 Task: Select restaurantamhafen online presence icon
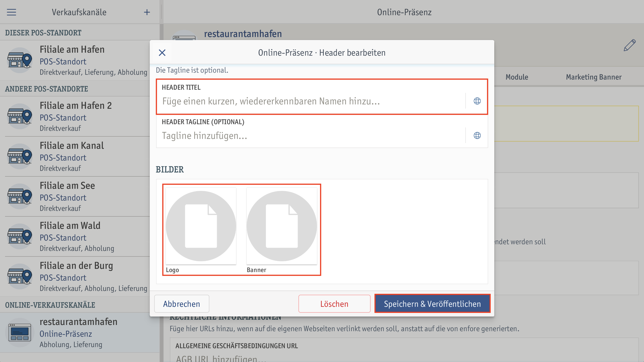(x=20, y=333)
